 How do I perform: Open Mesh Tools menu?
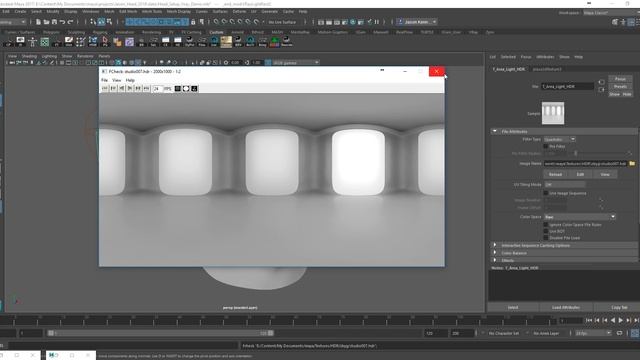point(151,11)
